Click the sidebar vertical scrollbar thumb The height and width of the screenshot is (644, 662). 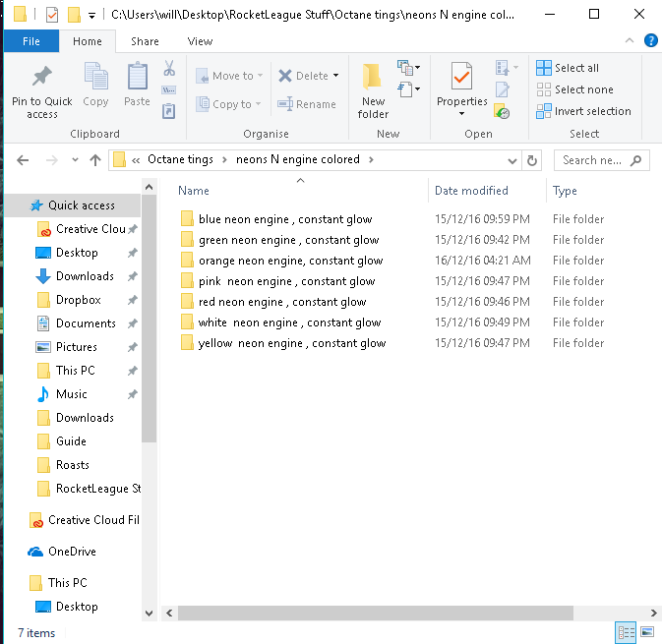tap(149, 319)
